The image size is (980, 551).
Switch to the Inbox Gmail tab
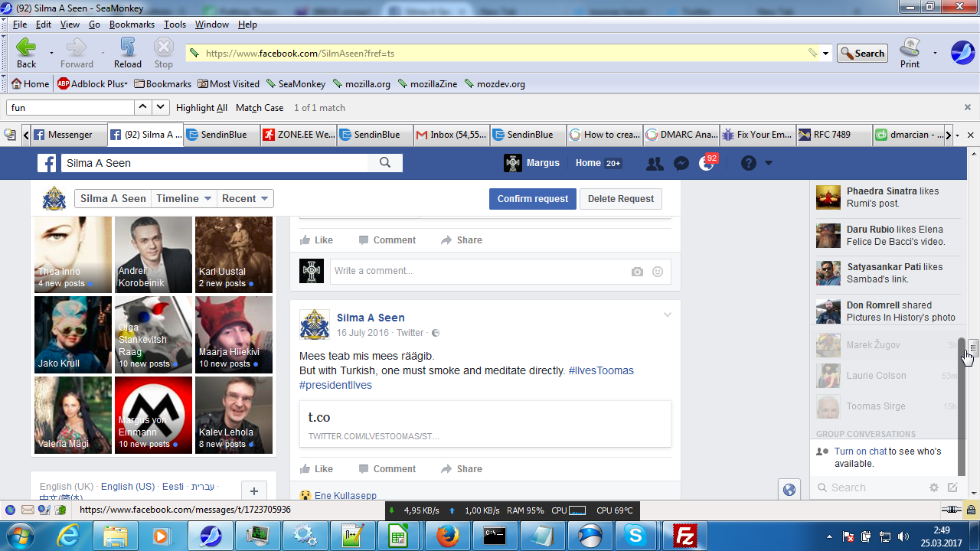point(451,135)
